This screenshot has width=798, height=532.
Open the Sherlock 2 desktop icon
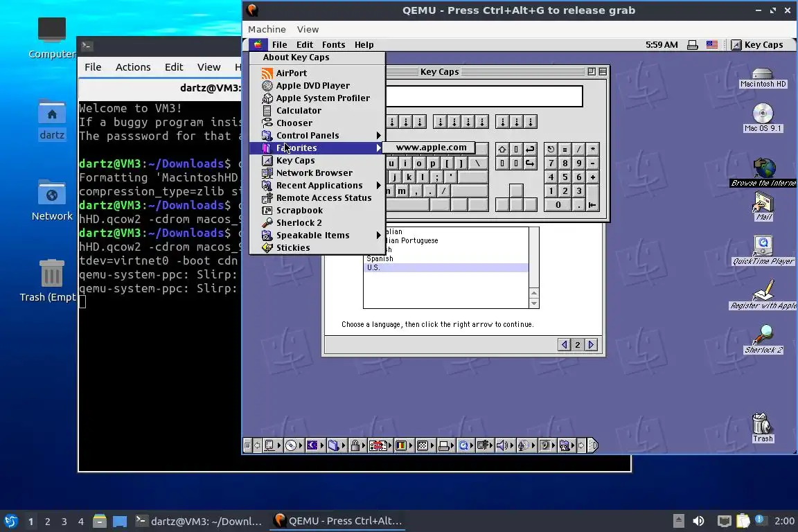click(x=763, y=339)
